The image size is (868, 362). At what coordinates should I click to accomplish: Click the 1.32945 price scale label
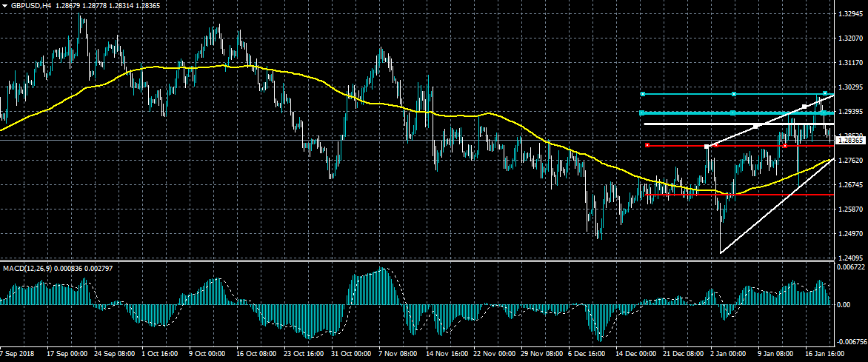850,14
